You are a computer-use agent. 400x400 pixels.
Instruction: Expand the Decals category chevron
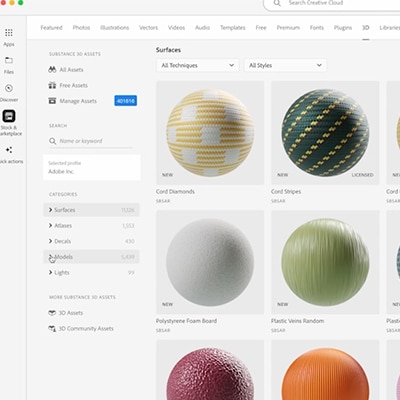click(x=50, y=241)
